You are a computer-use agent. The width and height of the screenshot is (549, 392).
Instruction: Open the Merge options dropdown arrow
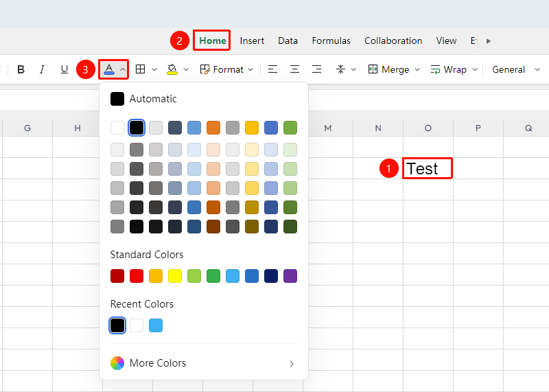tap(417, 69)
